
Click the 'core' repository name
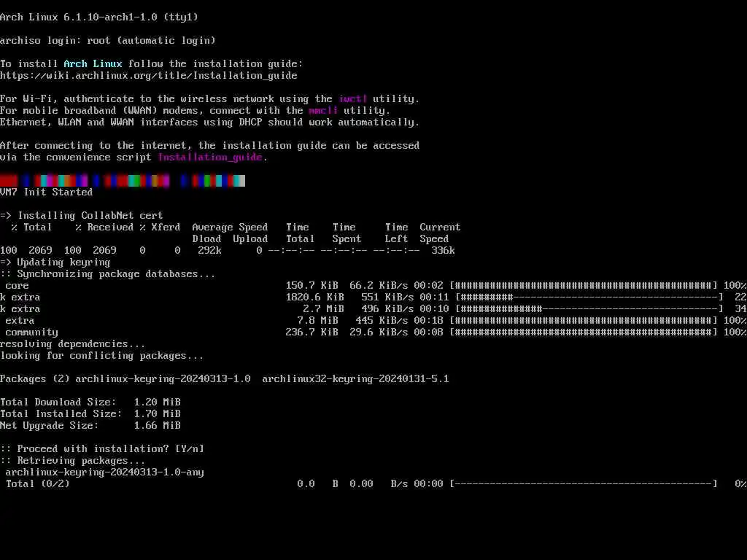pos(18,285)
